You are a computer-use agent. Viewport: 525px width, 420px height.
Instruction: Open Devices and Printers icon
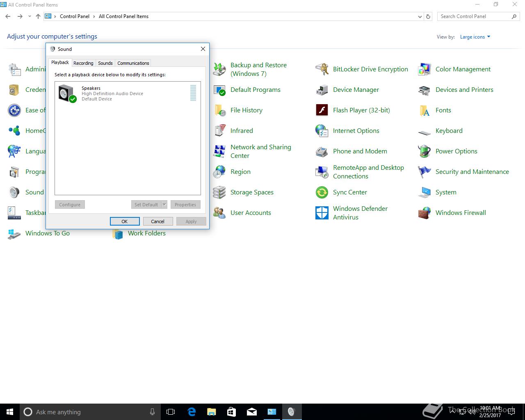(425, 90)
